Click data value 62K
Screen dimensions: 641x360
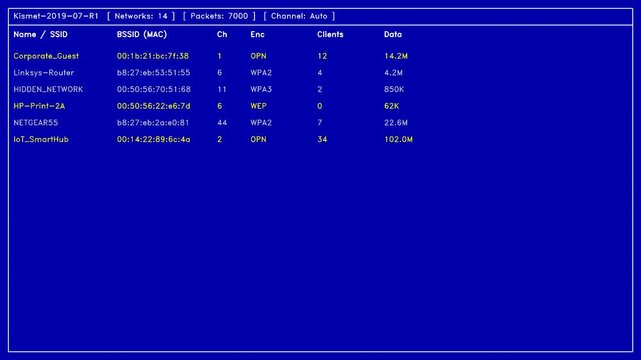(x=392, y=106)
